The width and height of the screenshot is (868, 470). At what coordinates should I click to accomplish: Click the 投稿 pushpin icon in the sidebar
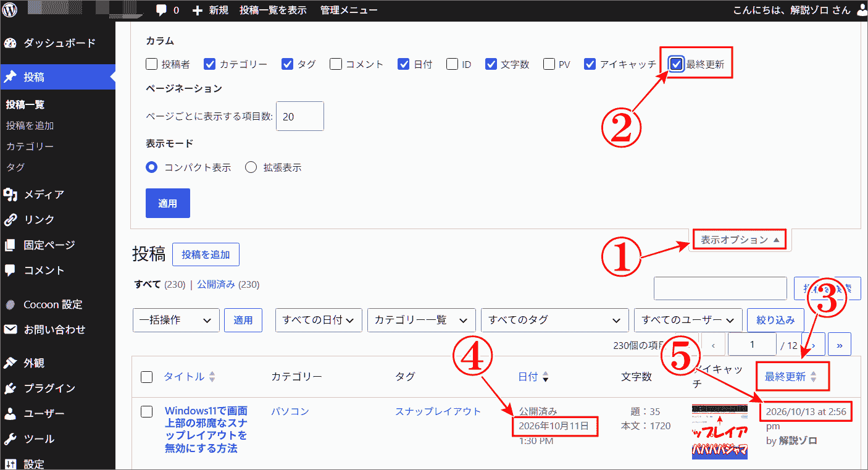(x=10, y=77)
